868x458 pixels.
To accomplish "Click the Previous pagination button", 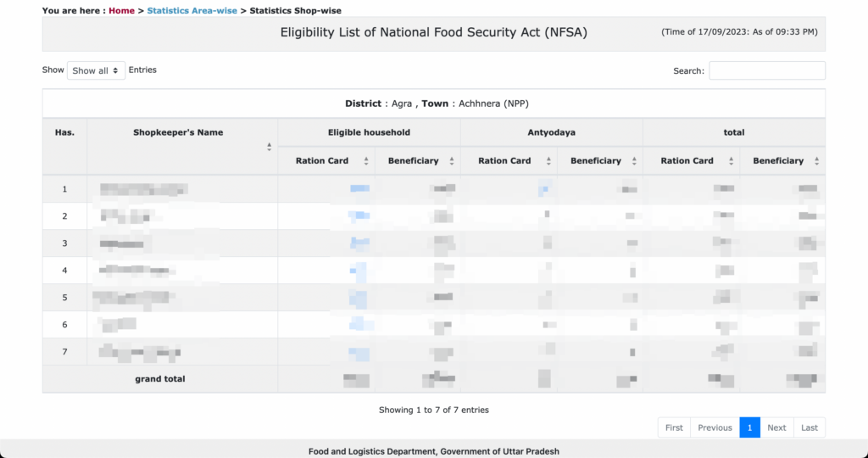I will [715, 427].
